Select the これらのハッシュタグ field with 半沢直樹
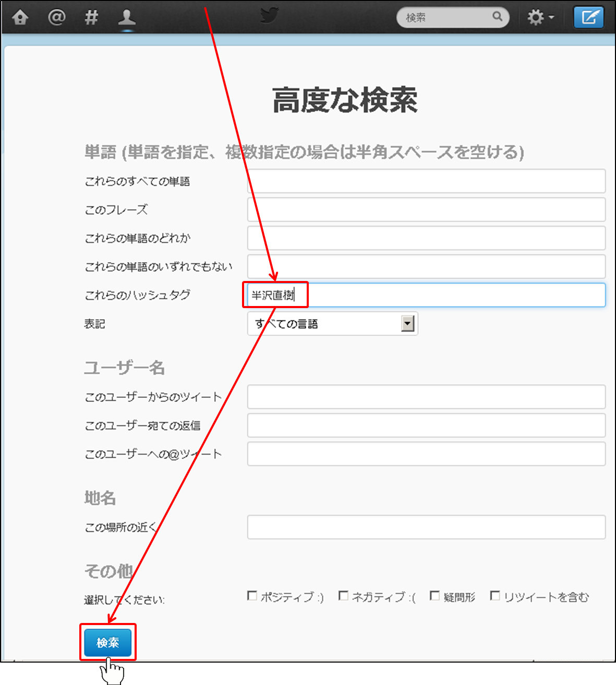Screen dimensions: 616x685 tap(426, 295)
